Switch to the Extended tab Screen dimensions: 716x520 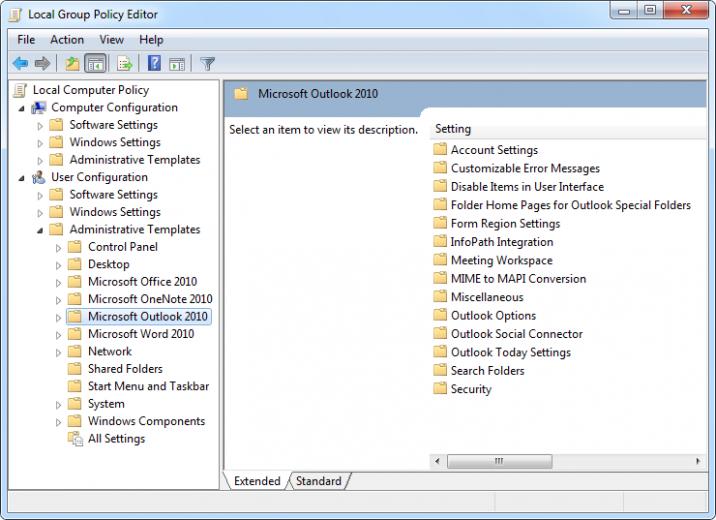coord(257,481)
